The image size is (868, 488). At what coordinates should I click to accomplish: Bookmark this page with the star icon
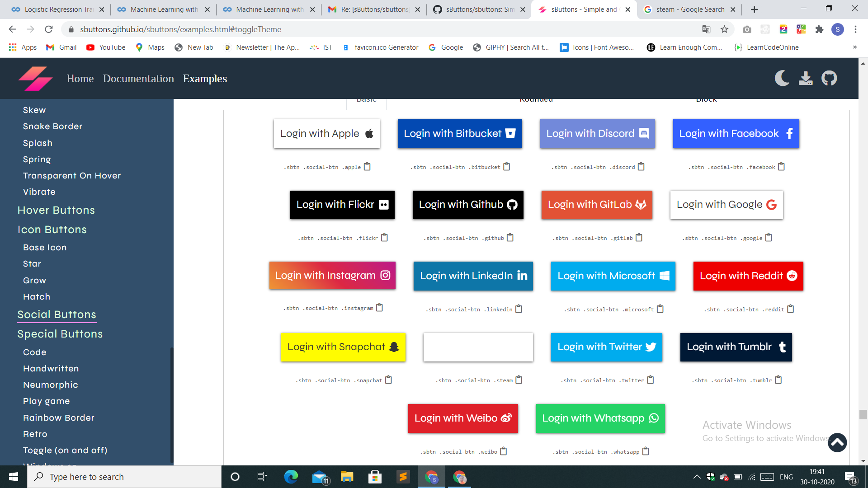click(724, 29)
